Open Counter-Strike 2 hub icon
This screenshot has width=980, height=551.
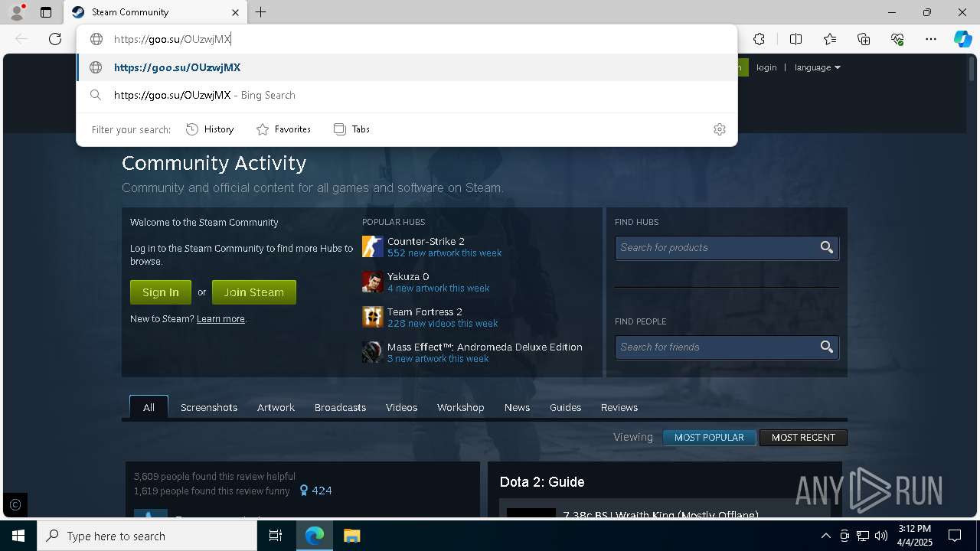point(373,246)
